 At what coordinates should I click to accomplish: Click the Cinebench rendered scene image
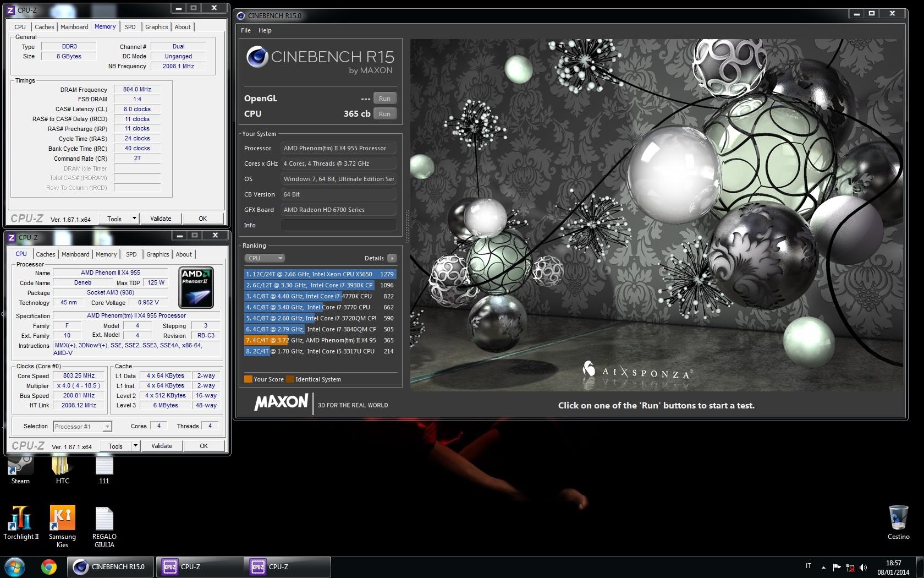(657, 215)
